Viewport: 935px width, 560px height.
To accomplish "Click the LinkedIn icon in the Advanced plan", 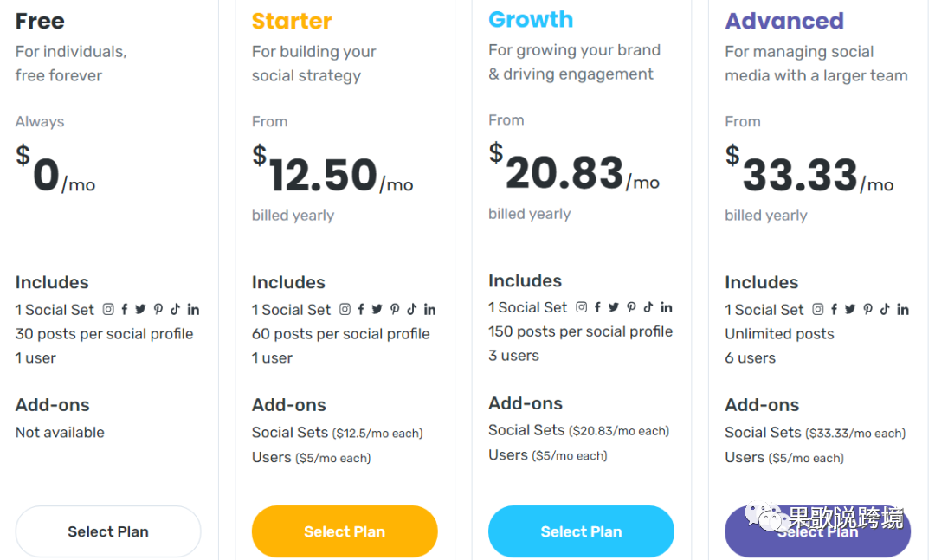I will click(x=903, y=310).
